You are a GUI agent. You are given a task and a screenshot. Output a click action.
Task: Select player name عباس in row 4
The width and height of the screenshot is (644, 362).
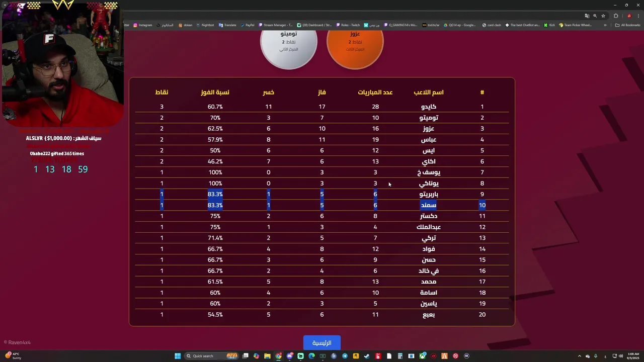[429, 139]
